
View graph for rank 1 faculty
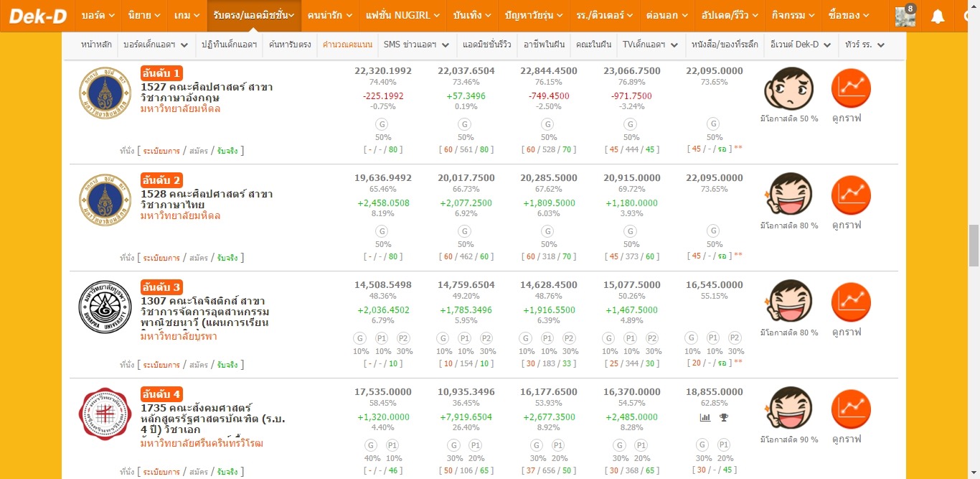[851, 88]
